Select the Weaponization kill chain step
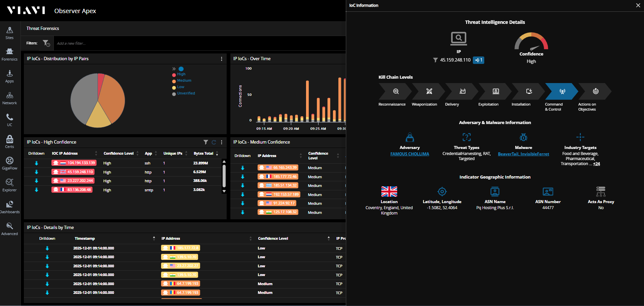Image resolution: width=644 pixels, height=306 pixels. 428,91
